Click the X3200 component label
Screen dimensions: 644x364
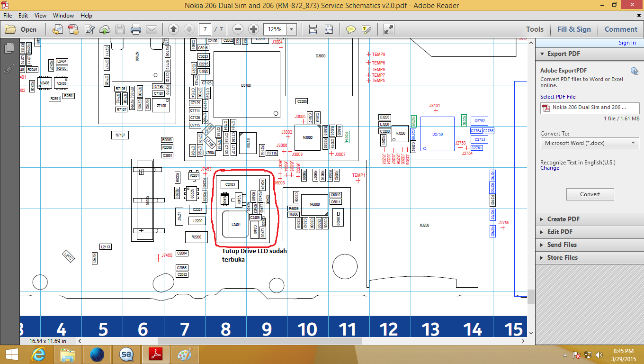[x=424, y=225]
